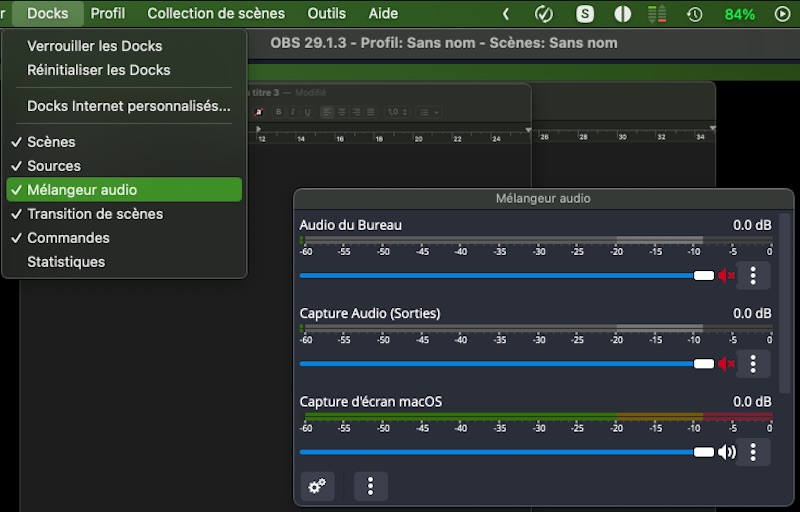The height and width of the screenshot is (512, 800).
Task: Open options menu for Audio du Bureau
Action: 753,276
